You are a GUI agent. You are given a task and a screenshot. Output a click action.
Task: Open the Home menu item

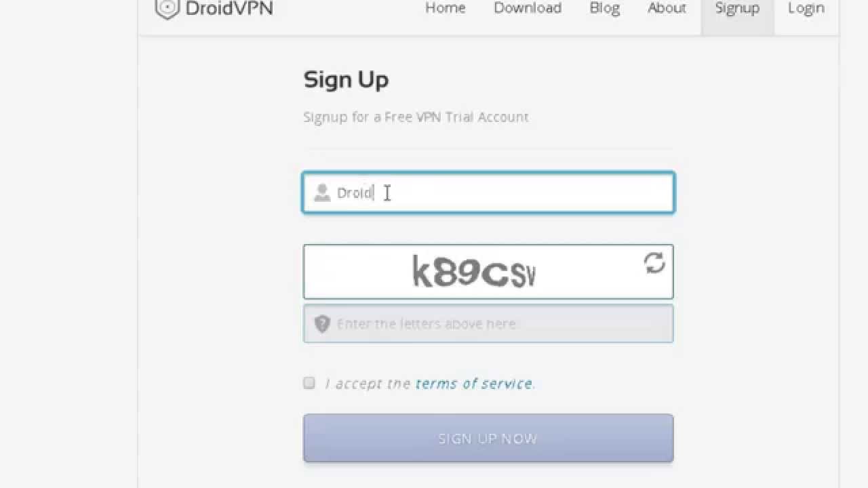pyautogui.click(x=446, y=8)
